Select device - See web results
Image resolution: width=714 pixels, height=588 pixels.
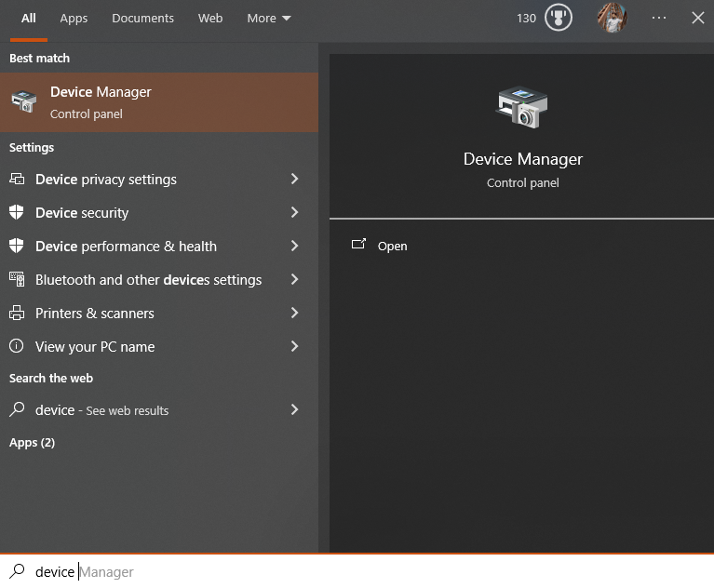click(x=159, y=410)
